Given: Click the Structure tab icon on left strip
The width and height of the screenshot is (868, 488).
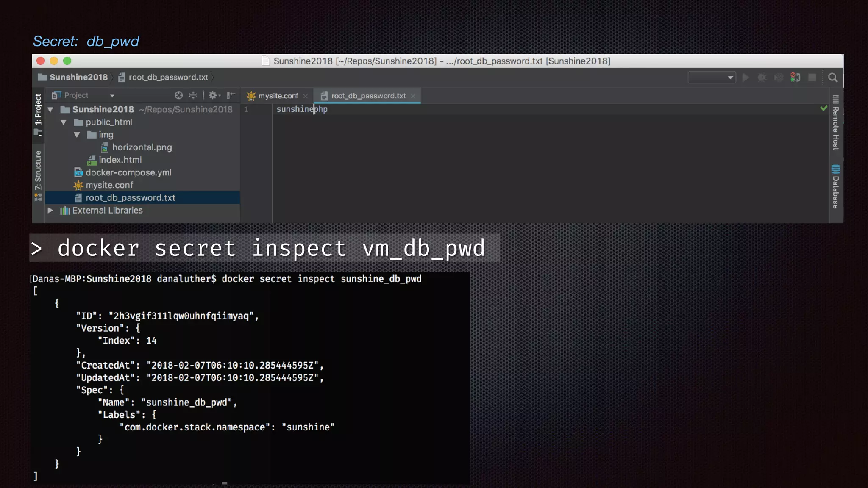Looking at the screenshot, I should (38, 197).
